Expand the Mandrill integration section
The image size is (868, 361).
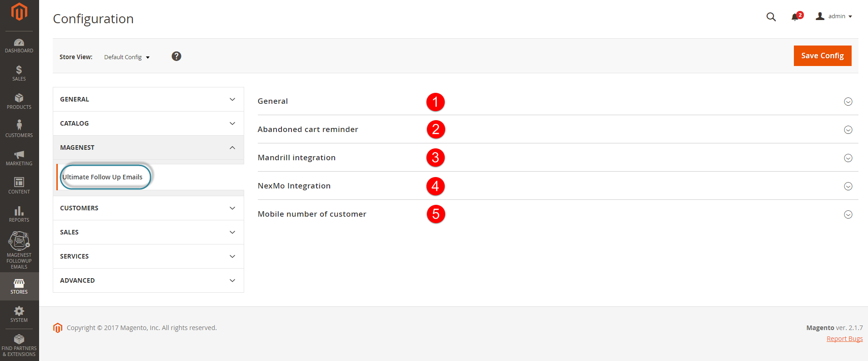(848, 158)
